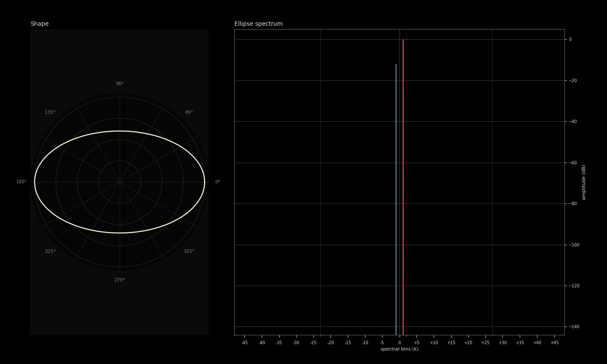Click the "Shape" plot title
607x364 pixels.
[40, 24]
